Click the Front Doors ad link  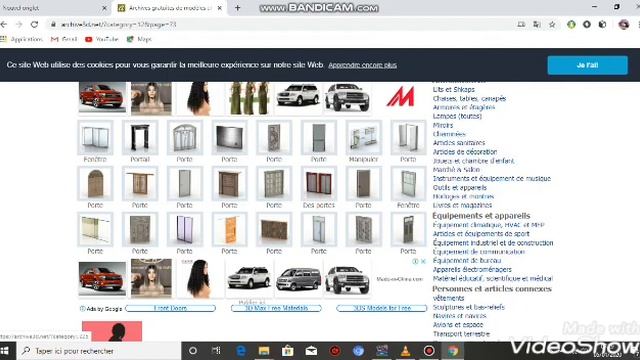[x=170, y=308]
